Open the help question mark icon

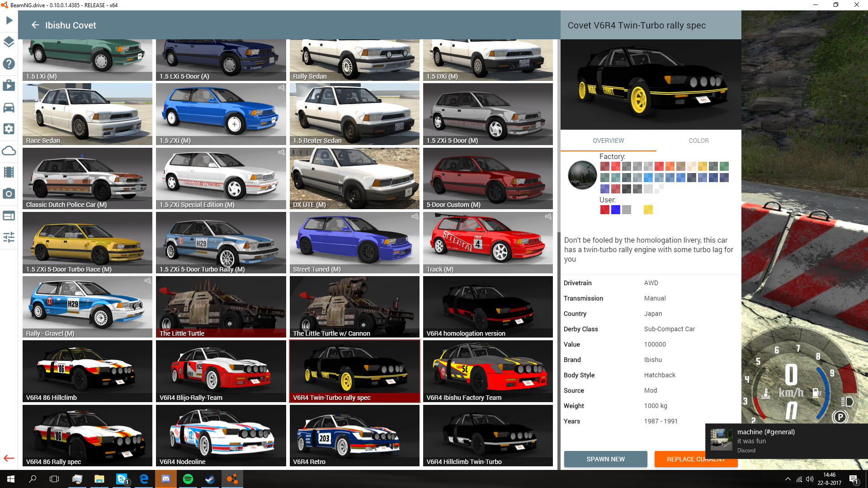9,64
